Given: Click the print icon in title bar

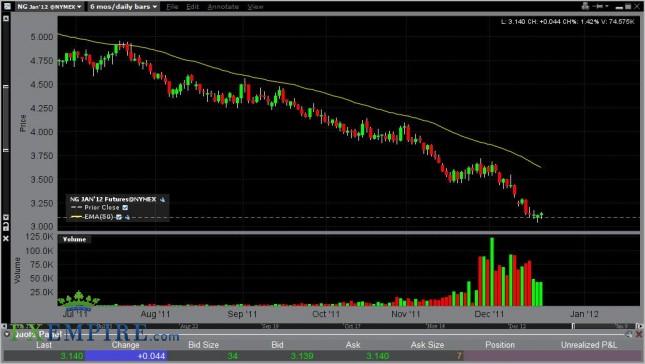Looking at the screenshot, I should click(586, 6).
